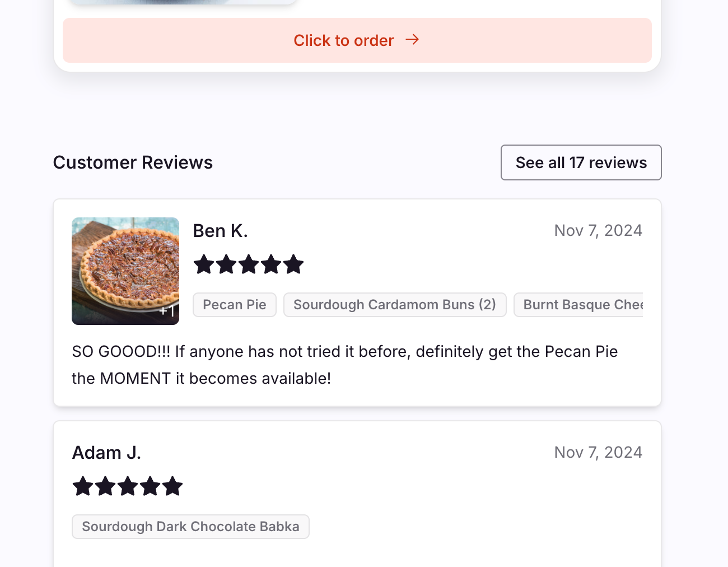Click the middle star in Adam J.'s rating

click(x=128, y=486)
